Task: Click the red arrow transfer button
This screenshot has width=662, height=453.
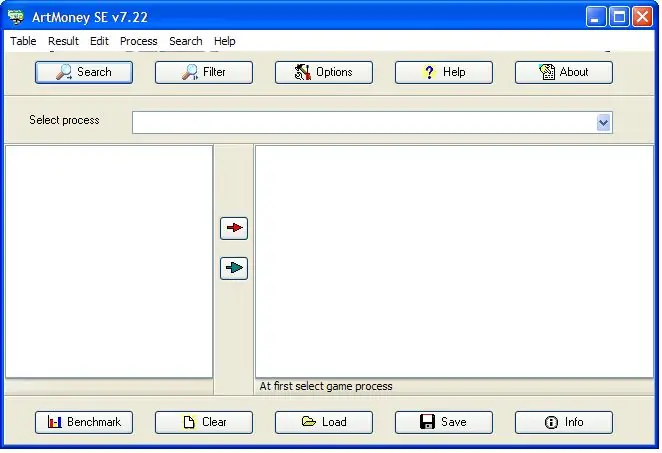Action: (233, 228)
